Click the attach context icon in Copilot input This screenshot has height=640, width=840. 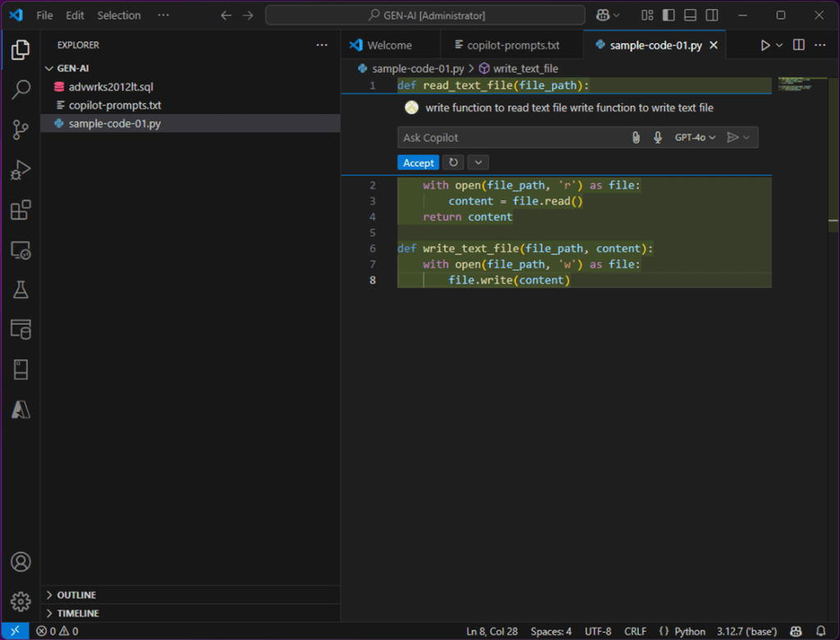[x=636, y=137]
